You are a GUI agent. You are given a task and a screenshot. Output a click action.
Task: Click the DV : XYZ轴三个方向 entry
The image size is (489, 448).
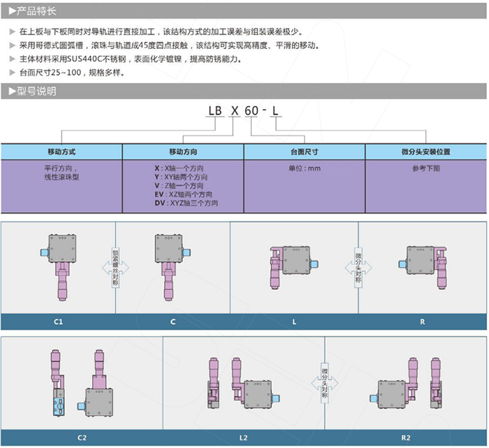coord(186,203)
